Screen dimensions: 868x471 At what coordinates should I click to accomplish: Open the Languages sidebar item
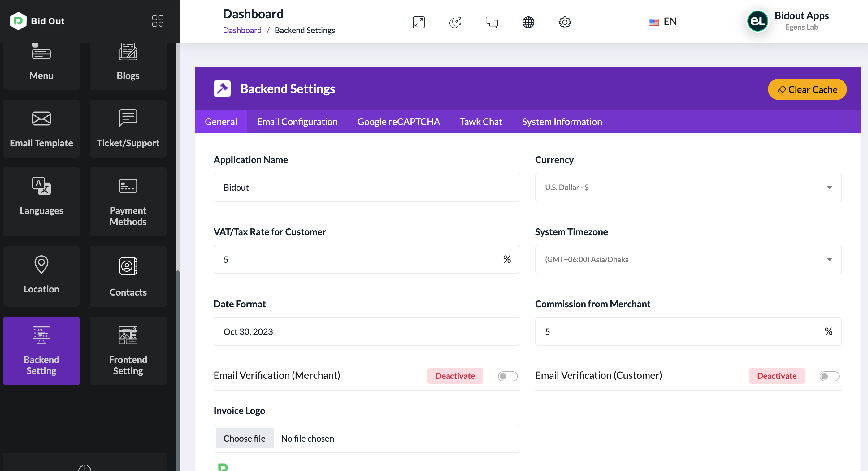[x=41, y=202]
